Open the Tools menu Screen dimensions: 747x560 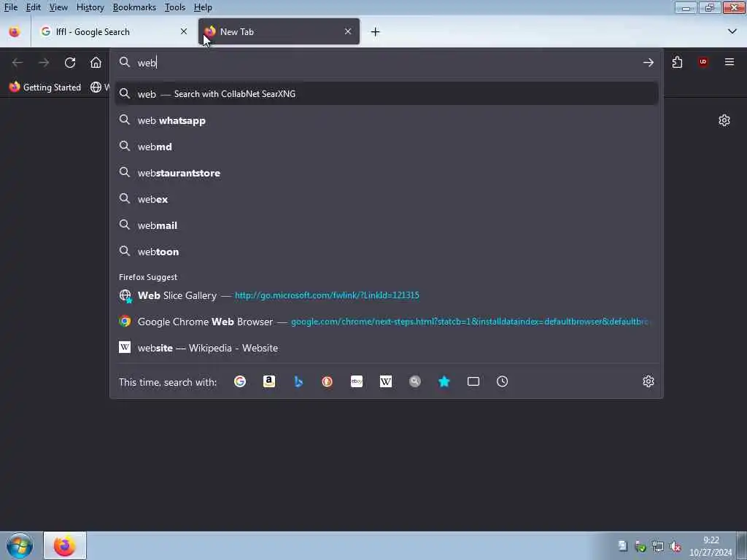[175, 7]
